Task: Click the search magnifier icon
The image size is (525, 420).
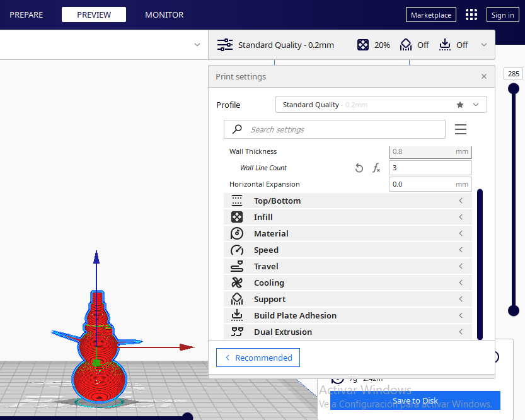Action: pos(237,129)
